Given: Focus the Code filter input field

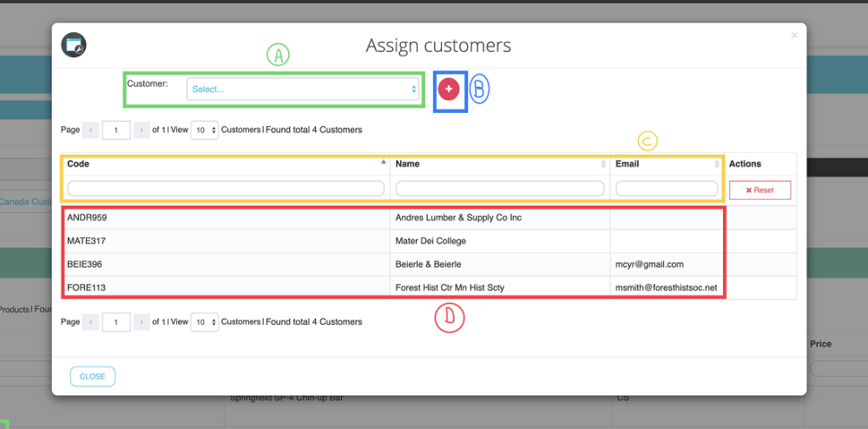Looking at the screenshot, I should 226,188.
